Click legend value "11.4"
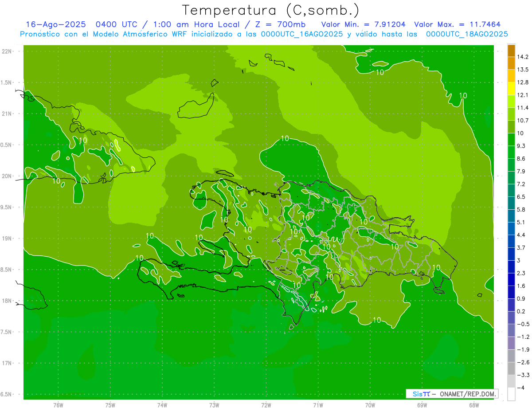 [x=523, y=108]
